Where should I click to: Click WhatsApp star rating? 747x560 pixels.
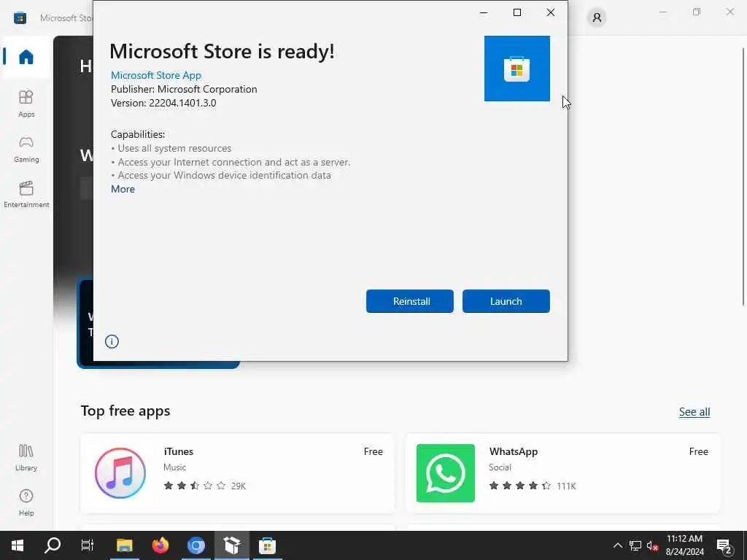tap(519, 486)
